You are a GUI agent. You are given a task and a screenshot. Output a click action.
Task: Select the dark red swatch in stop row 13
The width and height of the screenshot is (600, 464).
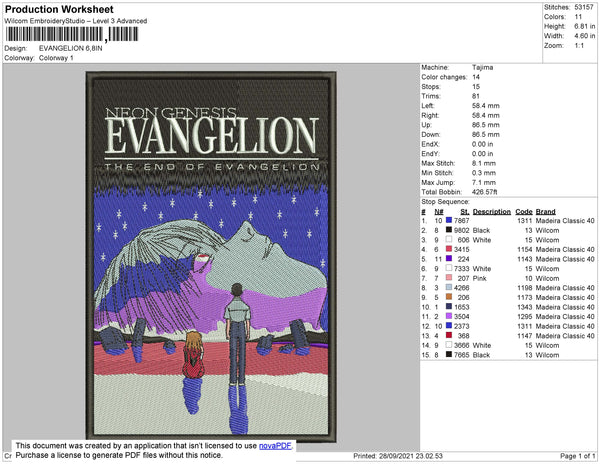(x=449, y=335)
